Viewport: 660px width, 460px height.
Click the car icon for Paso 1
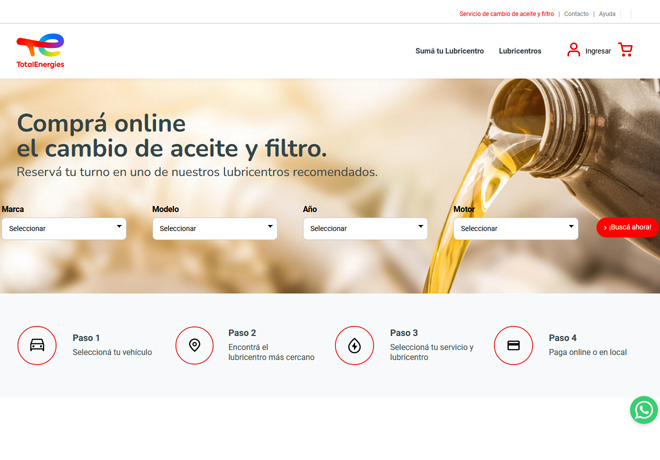click(x=37, y=346)
